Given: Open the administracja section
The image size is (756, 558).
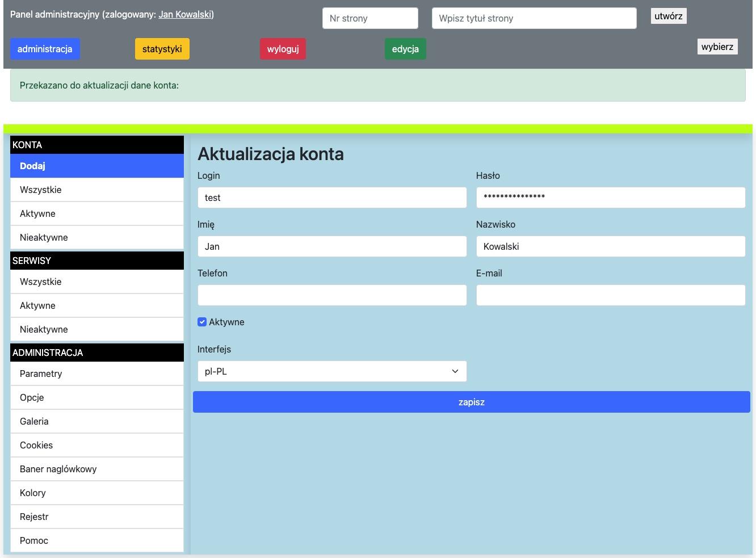Looking at the screenshot, I should pos(45,49).
